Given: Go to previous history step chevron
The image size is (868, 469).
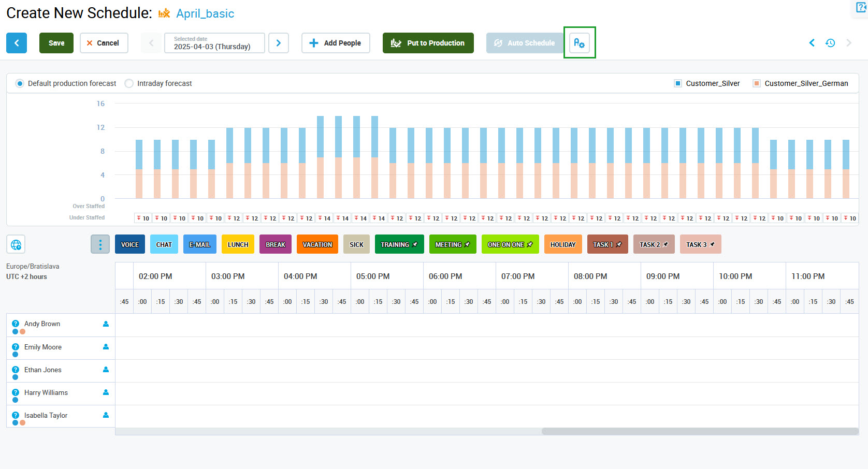Looking at the screenshot, I should point(812,43).
